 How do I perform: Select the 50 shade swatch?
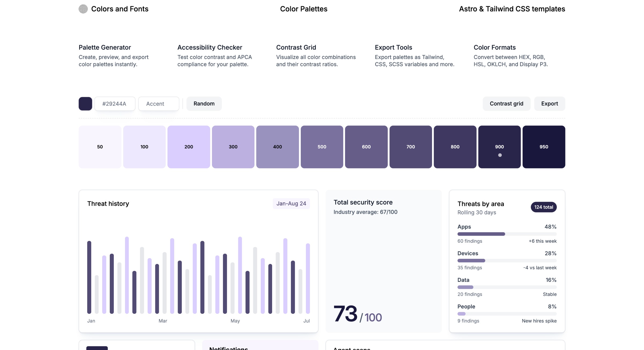click(100, 147)
